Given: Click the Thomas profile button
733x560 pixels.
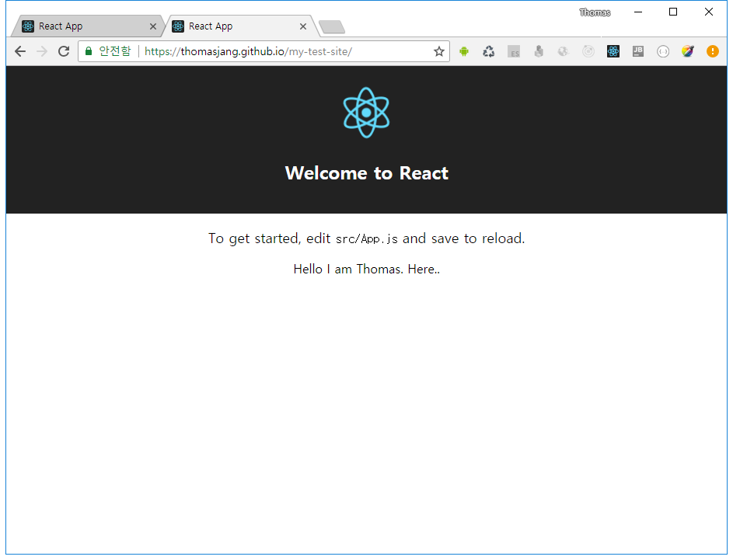Looking at the screenshot, I should point(595,12).
